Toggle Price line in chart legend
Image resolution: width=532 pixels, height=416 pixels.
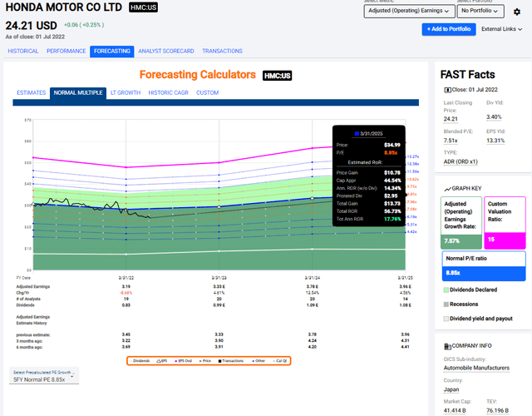tap(204, 360)
